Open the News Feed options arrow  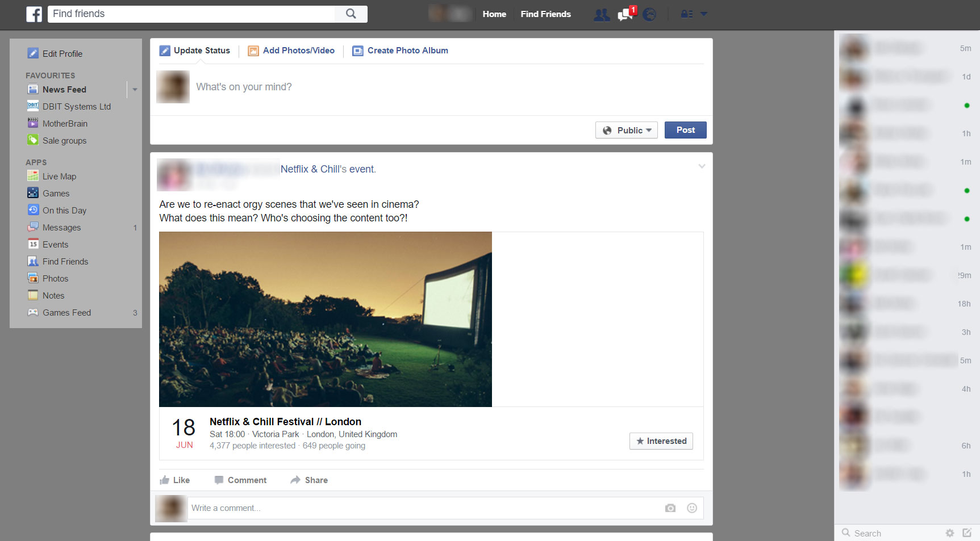coord(135,90)
